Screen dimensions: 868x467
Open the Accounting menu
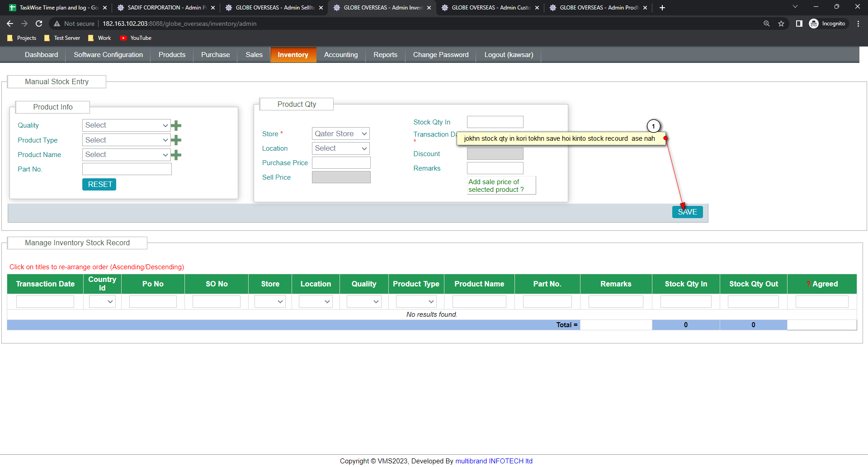click(x=341, y=55)
